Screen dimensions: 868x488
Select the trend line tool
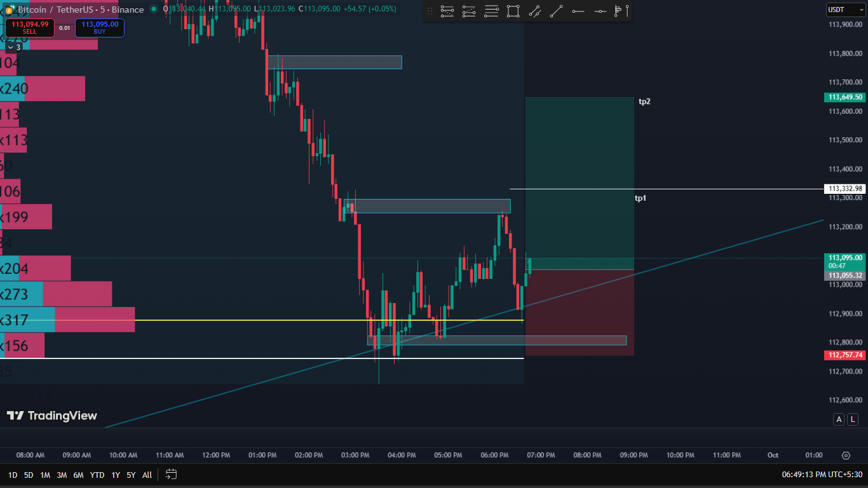[x=556, y=11]
